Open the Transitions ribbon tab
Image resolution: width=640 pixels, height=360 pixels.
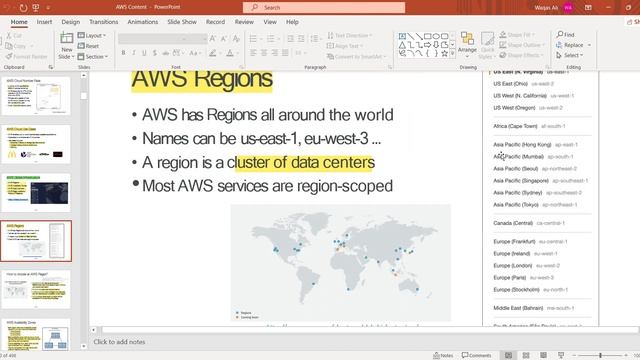[x=104, y=22]
